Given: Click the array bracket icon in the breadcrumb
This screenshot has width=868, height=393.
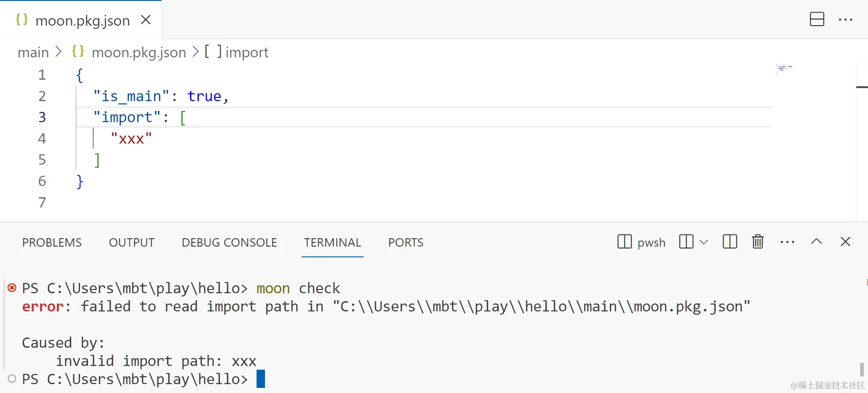Looking at the screenshot, I should (x=213, y=52).
